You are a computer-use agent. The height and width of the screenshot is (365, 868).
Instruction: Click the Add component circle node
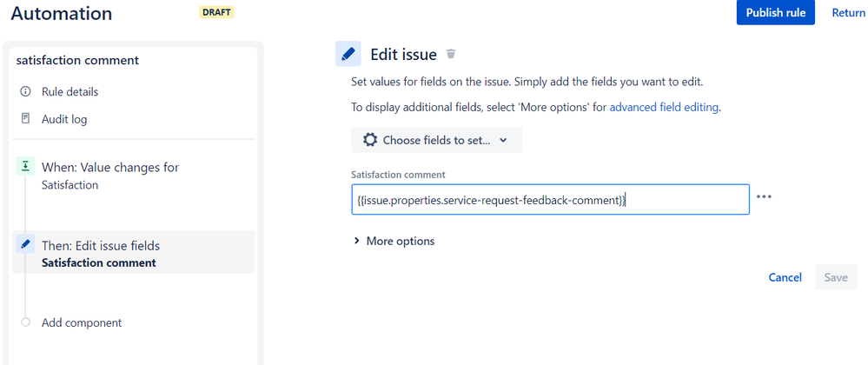point(25,322)
